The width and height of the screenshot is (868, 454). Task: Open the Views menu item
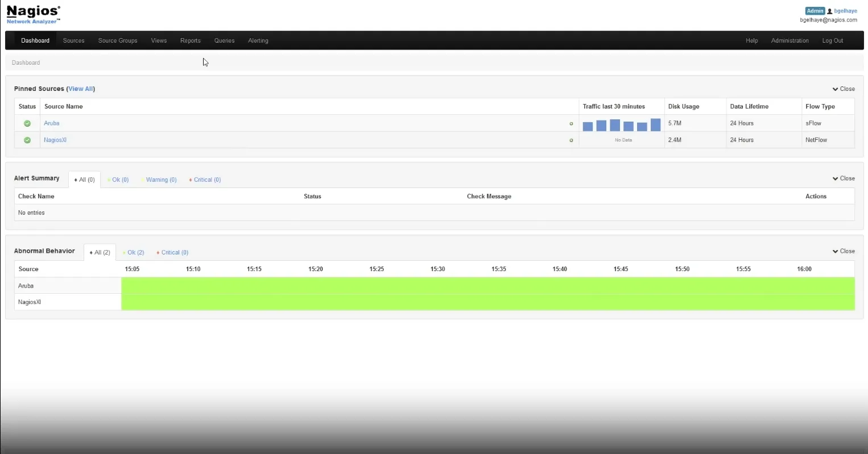click(x=159, y=40)
